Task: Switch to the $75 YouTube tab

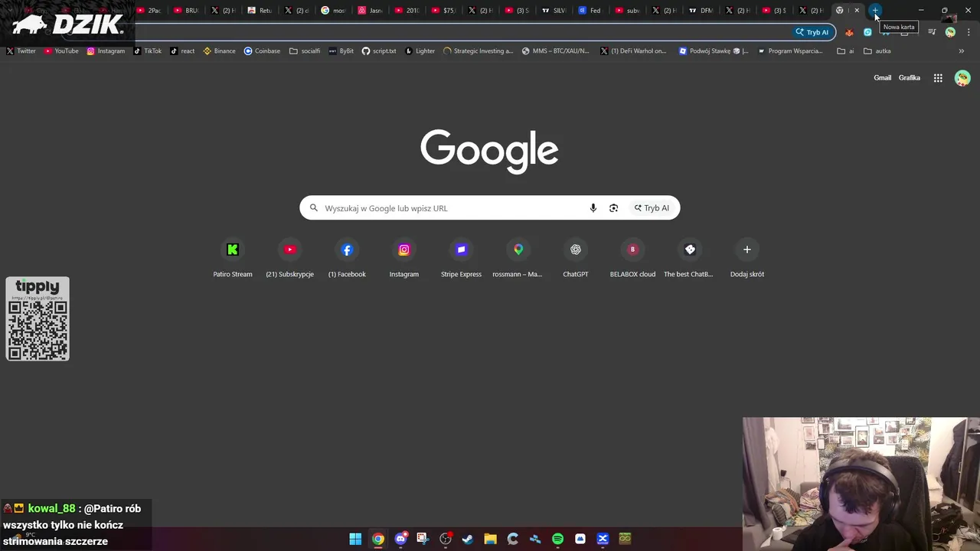Action: 443,11
